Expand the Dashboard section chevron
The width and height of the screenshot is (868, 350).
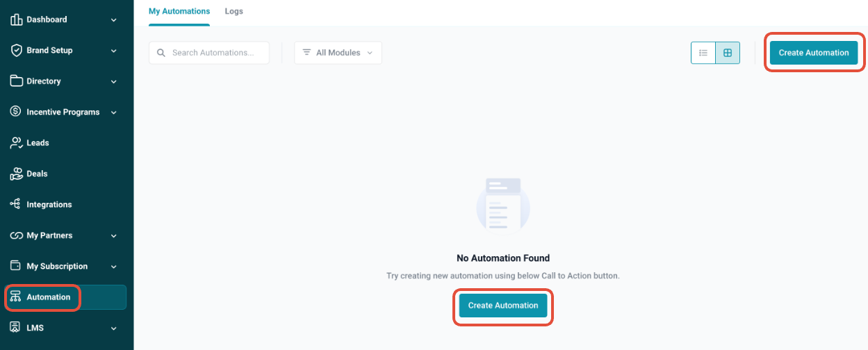click(114, 20)
